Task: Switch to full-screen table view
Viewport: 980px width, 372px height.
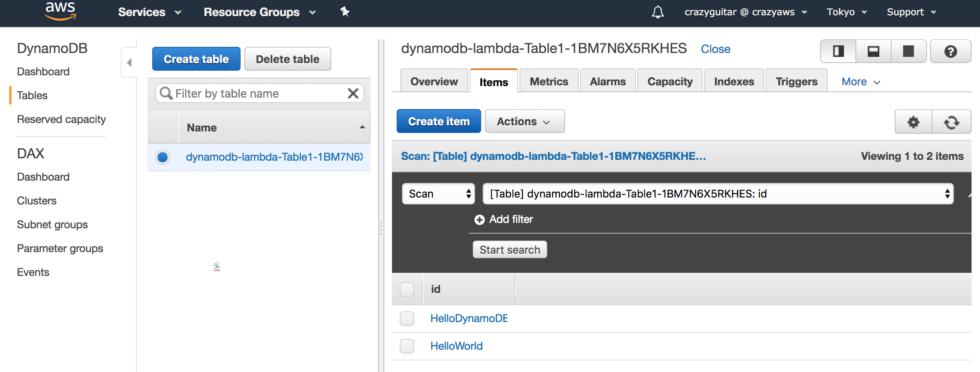Action: [x=909, y=51]
